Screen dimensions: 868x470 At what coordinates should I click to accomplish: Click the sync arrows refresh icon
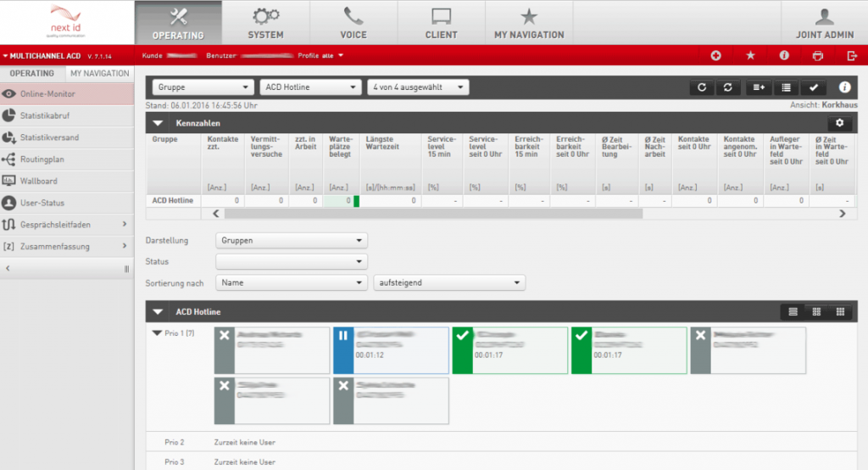[726, 87]
